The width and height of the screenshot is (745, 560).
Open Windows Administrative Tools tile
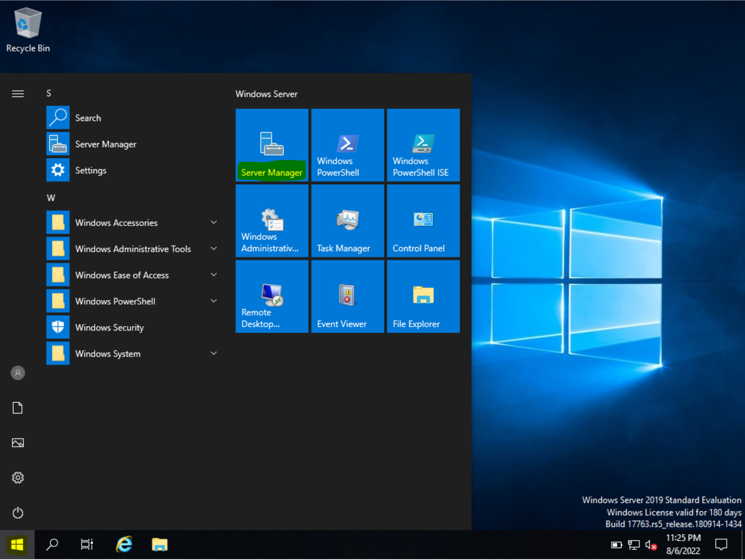pyautogui.click(x=271, y=221)
